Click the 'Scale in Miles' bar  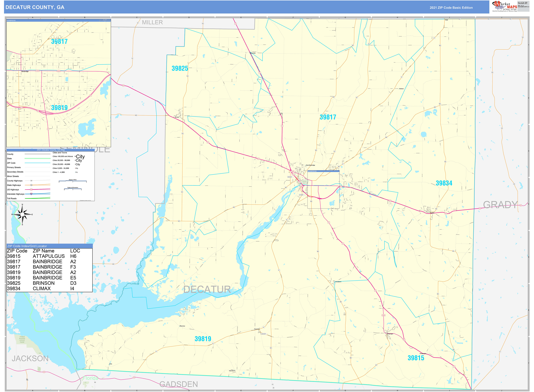point(73,181)
